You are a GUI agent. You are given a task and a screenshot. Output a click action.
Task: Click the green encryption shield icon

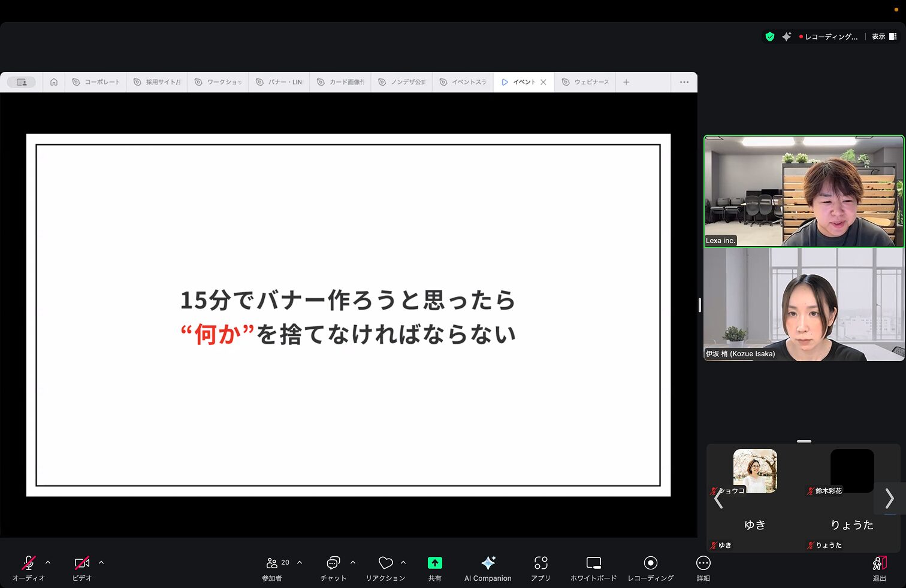[770, 37]
